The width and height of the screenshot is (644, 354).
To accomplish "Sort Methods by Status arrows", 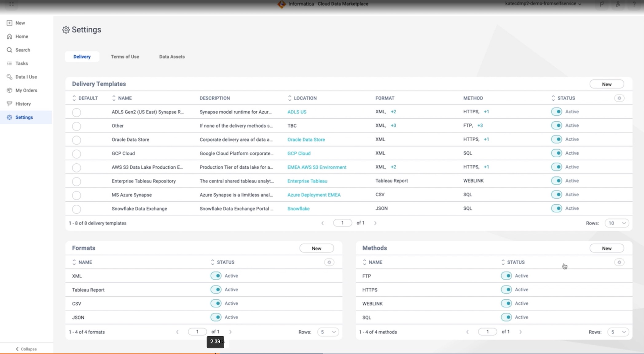I will coord(503,262).
